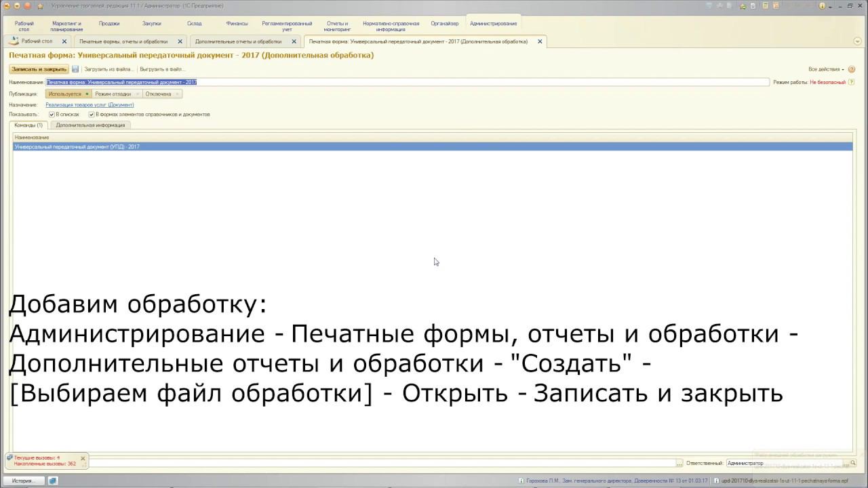Open the favorites star in the title bar
Screen dimensions: 868x488
point(40,5)
